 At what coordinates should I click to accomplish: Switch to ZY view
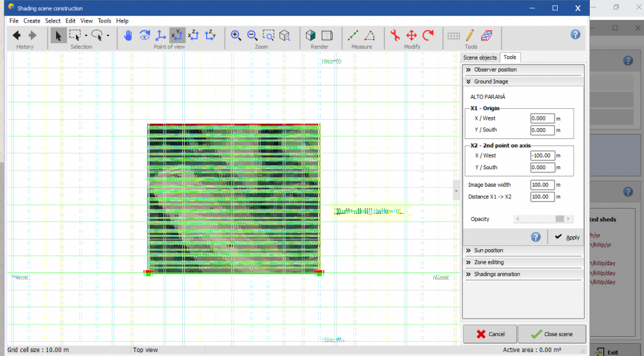[x=211, y=35]
